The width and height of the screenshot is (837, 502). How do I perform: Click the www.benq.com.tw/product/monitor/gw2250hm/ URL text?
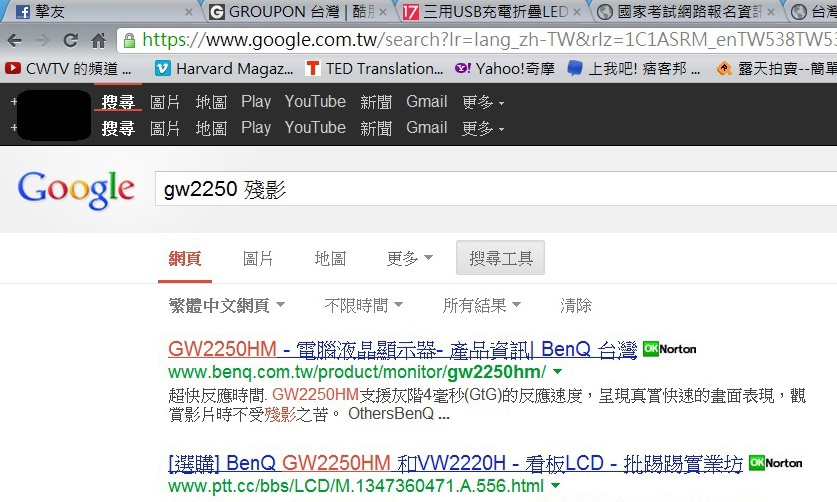(357, 372)
